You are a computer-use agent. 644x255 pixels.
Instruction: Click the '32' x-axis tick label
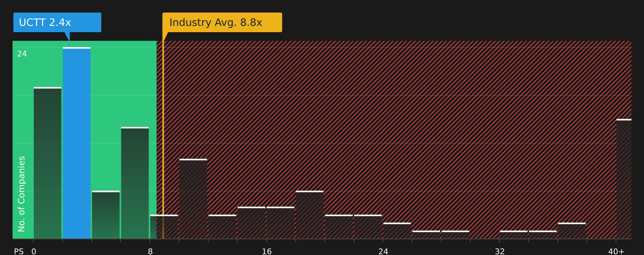pyautogui.click(x=499, y=251)
